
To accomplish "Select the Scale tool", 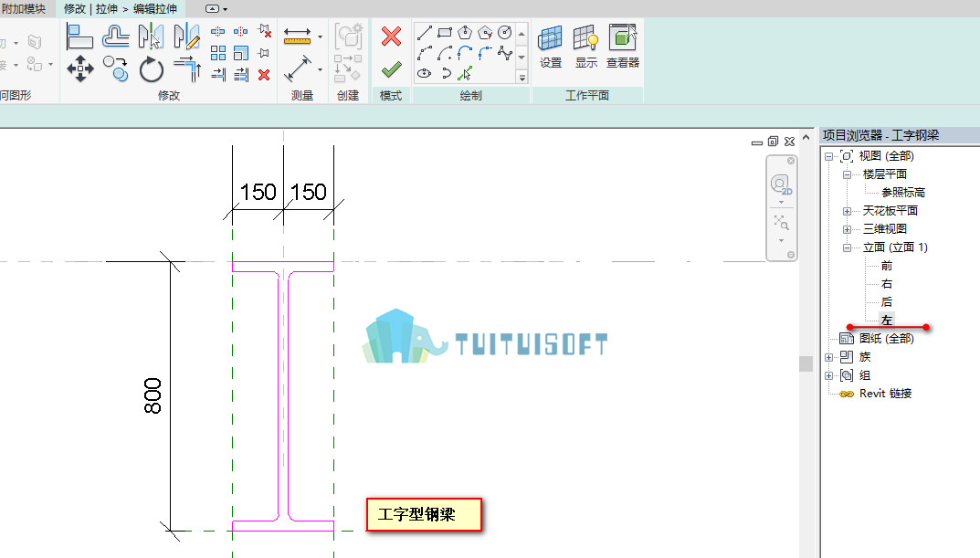I will point(241,53).
